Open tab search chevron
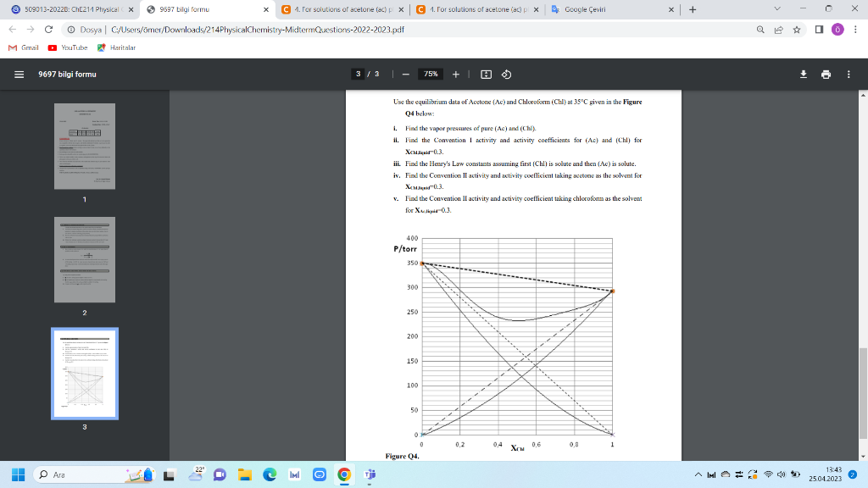The height and width of the screenshot is (488, 868). click(776, 8)
